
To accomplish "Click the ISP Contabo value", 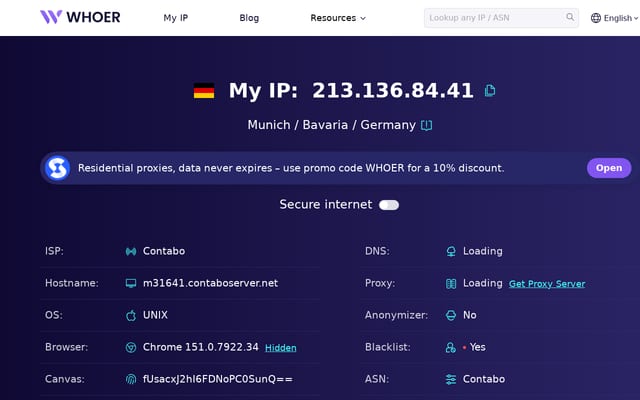I will [164, 251].
